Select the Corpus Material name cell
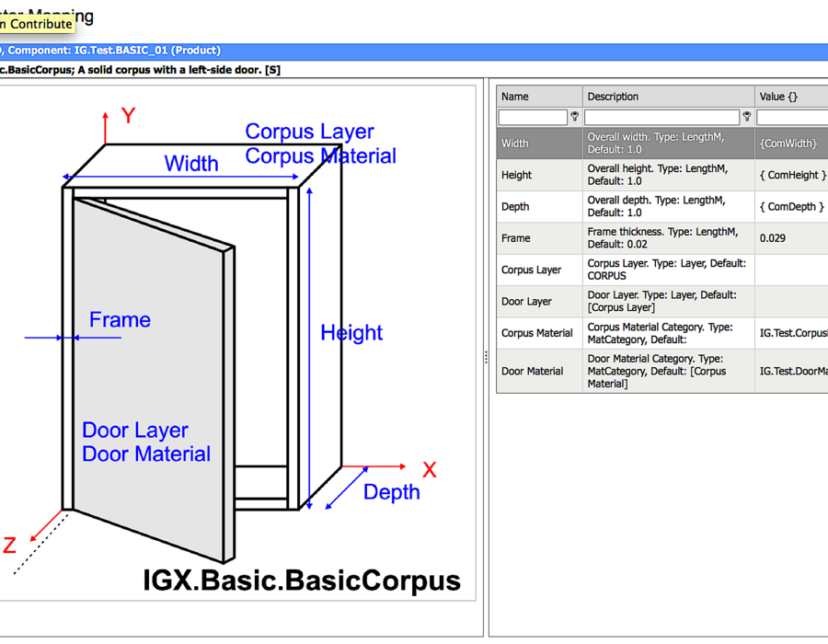The height and width of the screenshot is (644, 828). [x=539, y=333]
